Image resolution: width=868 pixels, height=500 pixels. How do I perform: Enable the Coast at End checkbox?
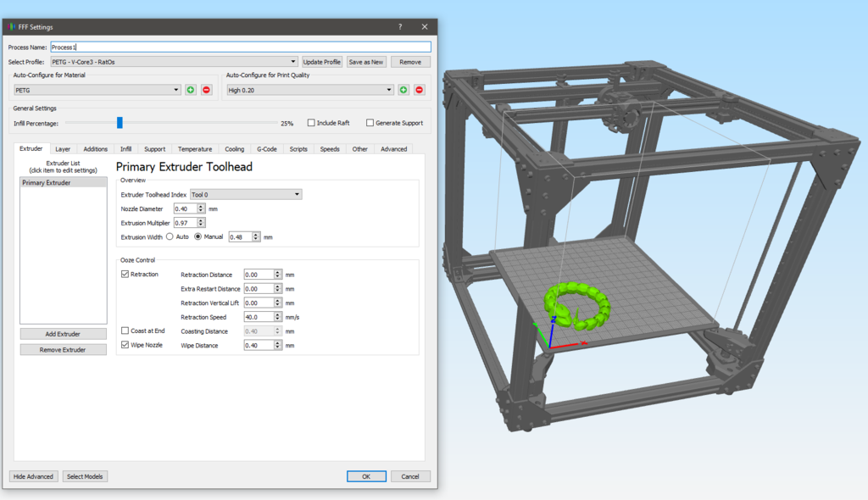(125, 331)
